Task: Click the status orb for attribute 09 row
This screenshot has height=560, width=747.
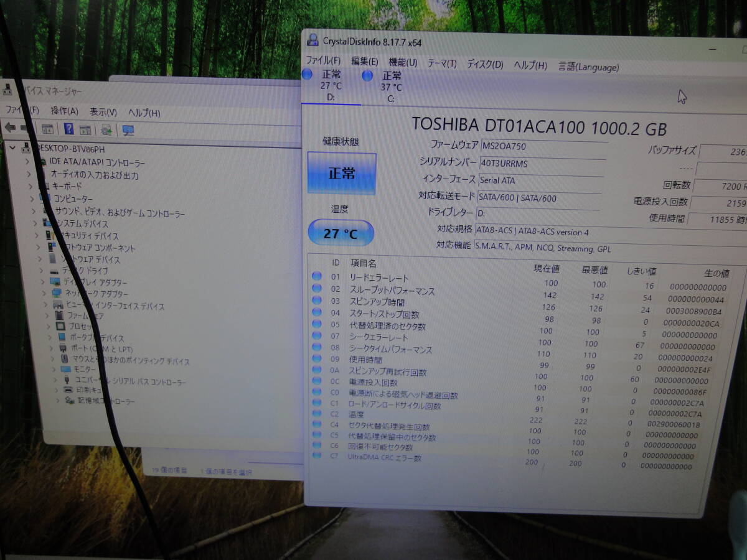Action: tap(317, 358)
